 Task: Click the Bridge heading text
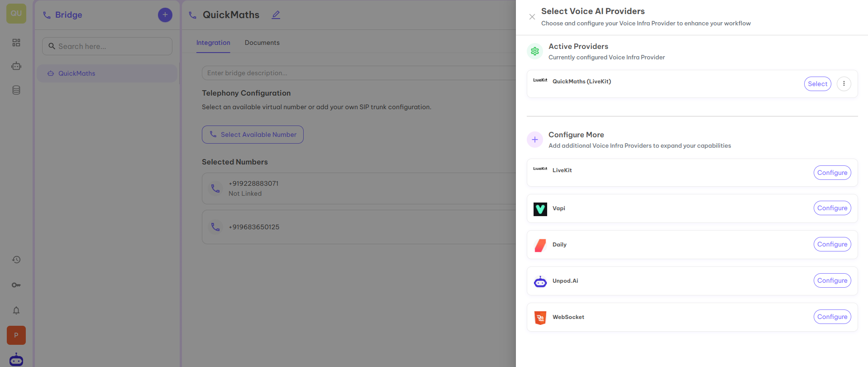pyautogui.click(x=69, y=15)
